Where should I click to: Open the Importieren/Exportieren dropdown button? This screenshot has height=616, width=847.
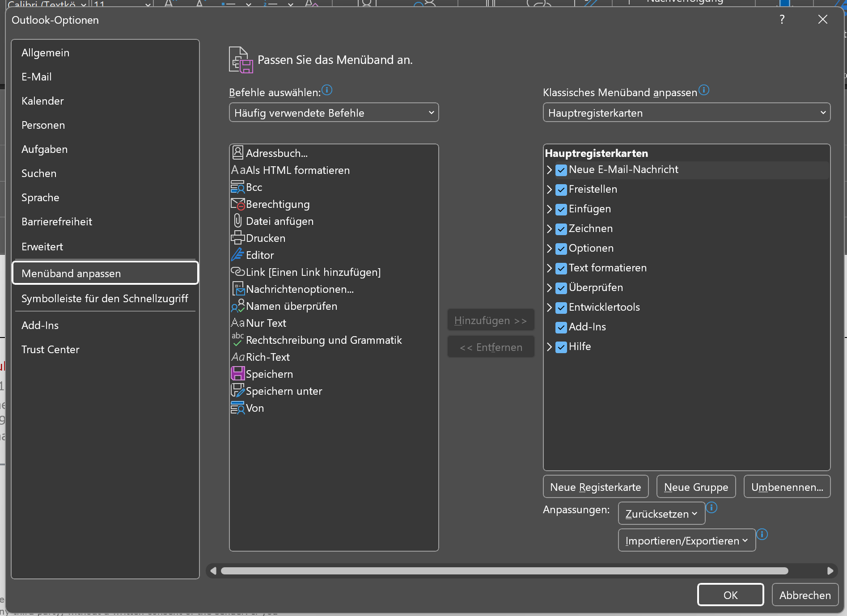click(687, 540)
